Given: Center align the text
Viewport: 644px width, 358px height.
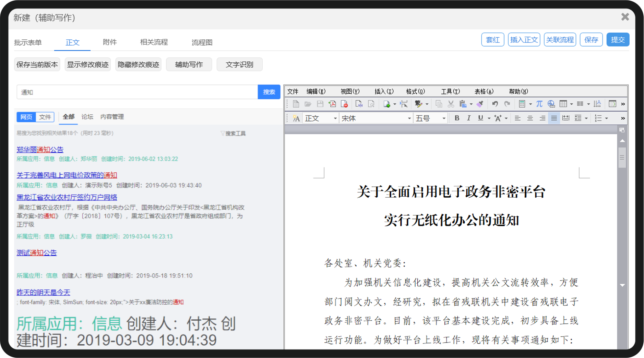Looking at the screenshot, I should pyautogui.click(x=530, y=118).
